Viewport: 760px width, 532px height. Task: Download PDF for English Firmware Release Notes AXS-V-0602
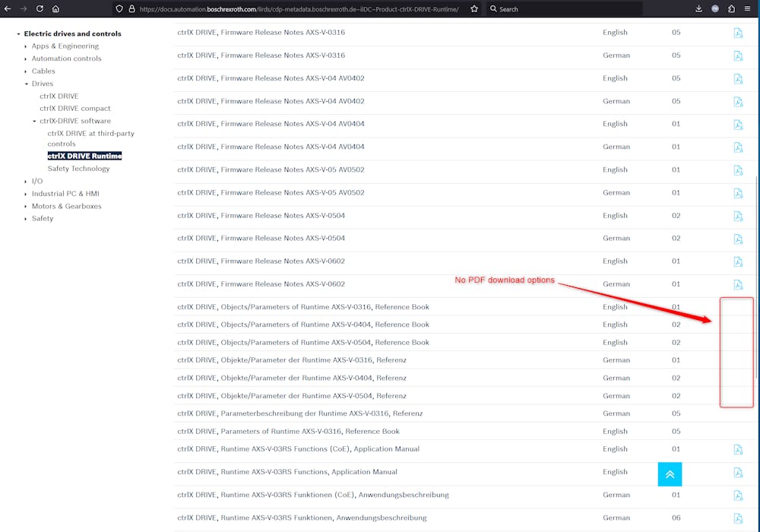pyautogui.click(x=737, y=261)
